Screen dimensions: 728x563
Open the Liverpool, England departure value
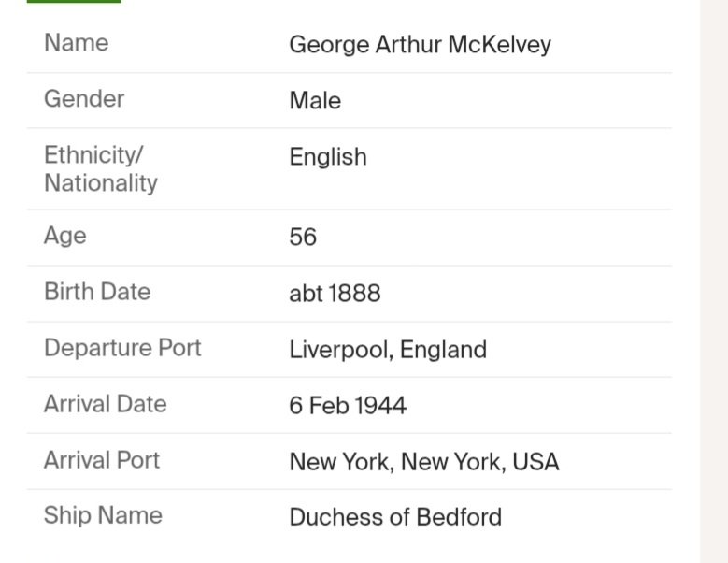tap(388, 350)
